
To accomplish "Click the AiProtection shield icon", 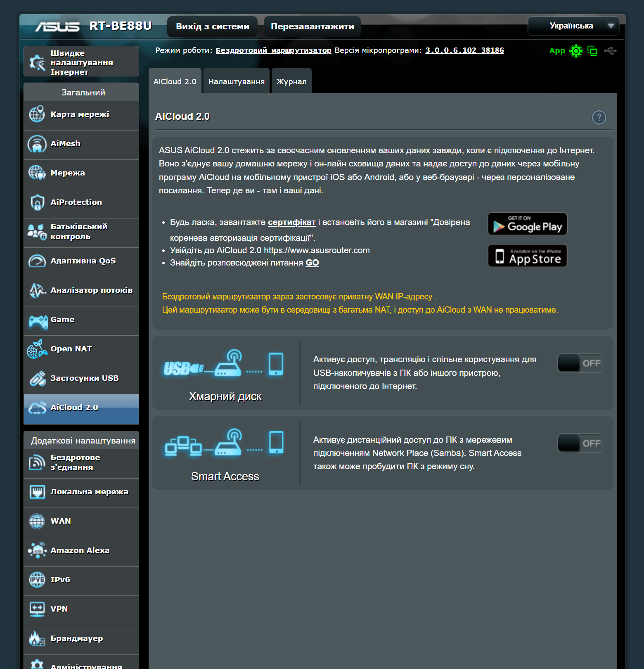I will [x=37, y=202].
